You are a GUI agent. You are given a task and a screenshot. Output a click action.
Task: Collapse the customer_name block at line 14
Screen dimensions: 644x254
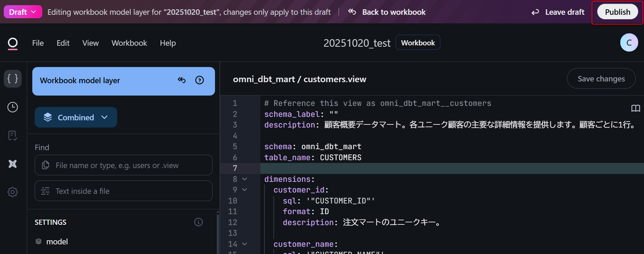coord(245,244)
